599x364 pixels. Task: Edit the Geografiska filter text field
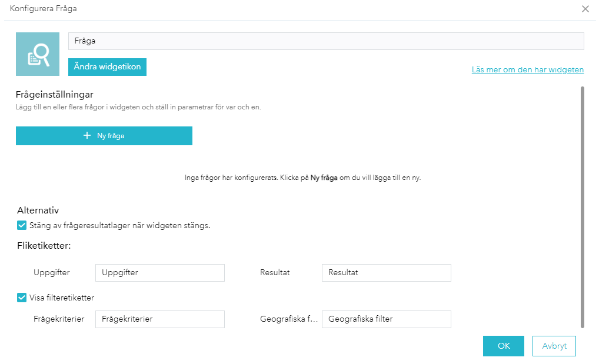(386, 319)
